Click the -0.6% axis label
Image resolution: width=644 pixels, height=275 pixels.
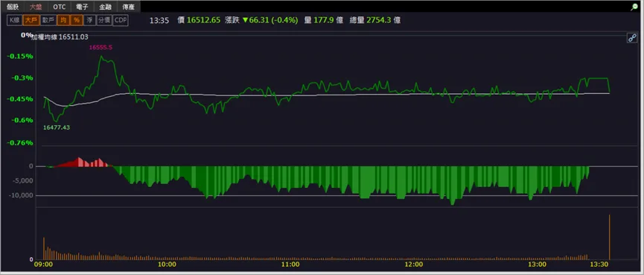click(22, 121)
